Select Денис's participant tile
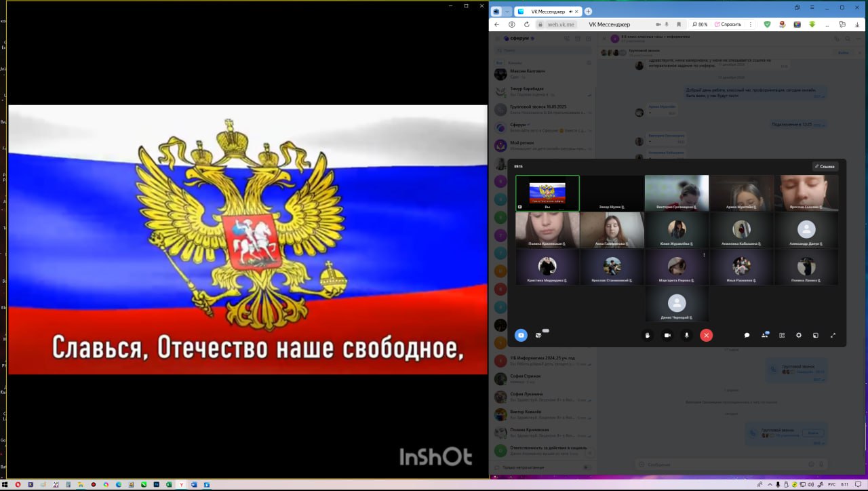Screen dimensions: 868x491 pos(676,304)
